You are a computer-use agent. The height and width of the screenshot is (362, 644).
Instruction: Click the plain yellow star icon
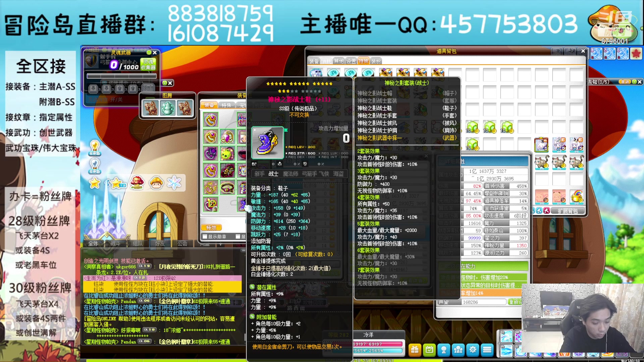point(95,183)
